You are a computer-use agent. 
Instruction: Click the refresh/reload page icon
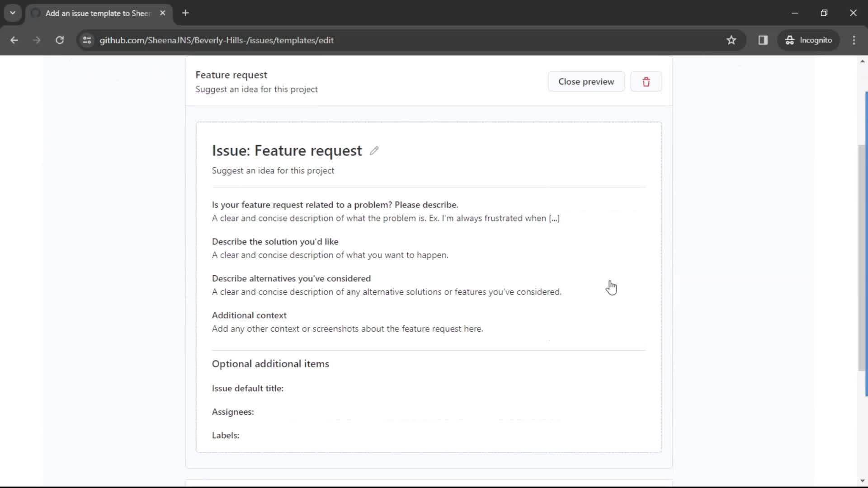(59, 40)
